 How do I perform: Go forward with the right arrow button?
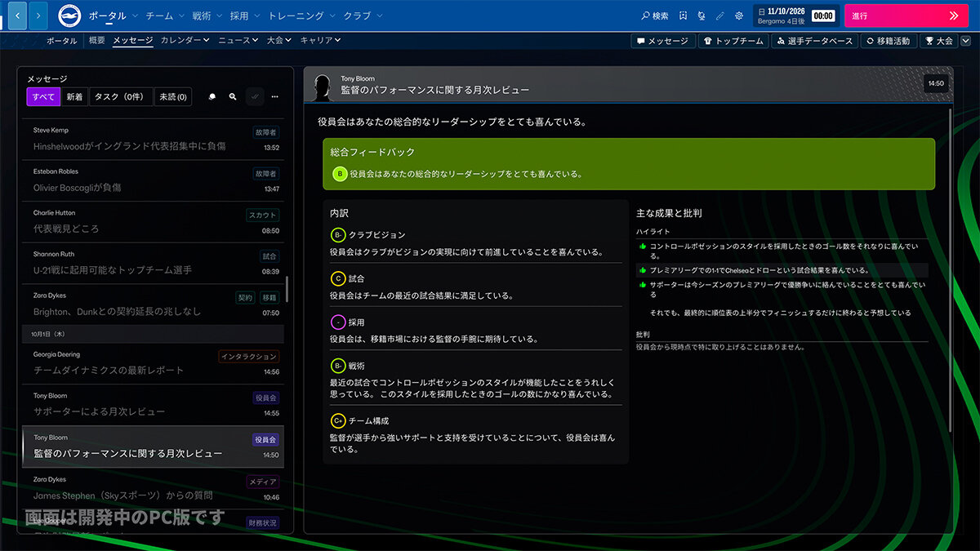point(38,16)
